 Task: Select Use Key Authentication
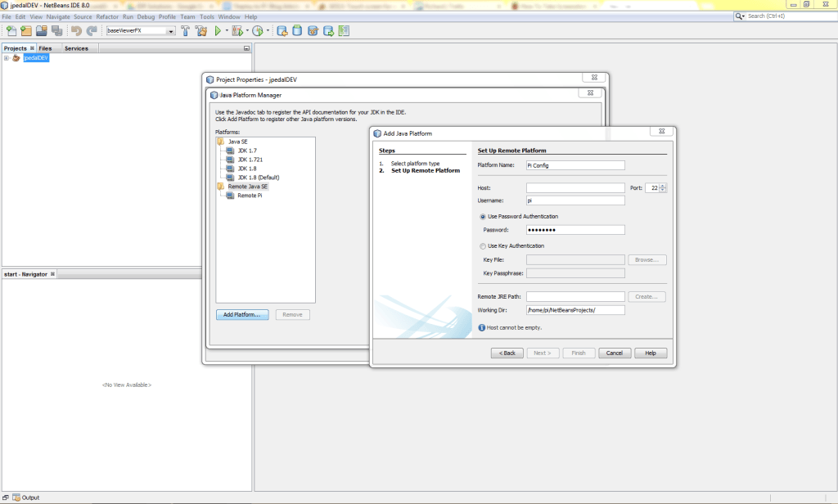click(x=483, y=245)
